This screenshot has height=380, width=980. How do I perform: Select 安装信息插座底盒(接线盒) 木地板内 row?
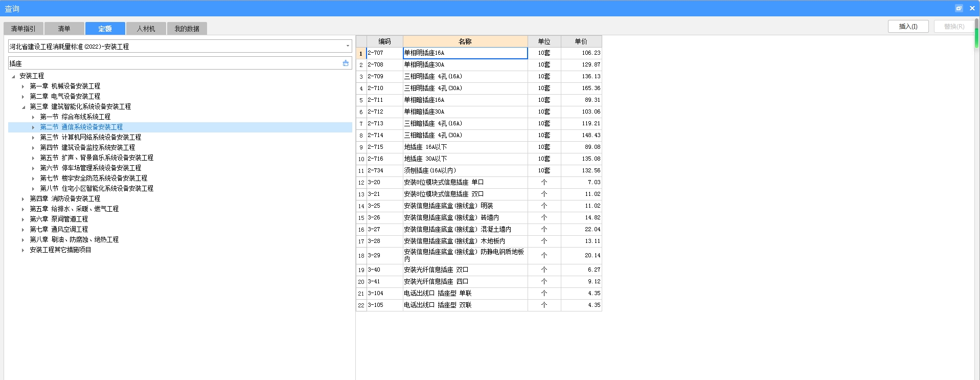click(465, 241)
